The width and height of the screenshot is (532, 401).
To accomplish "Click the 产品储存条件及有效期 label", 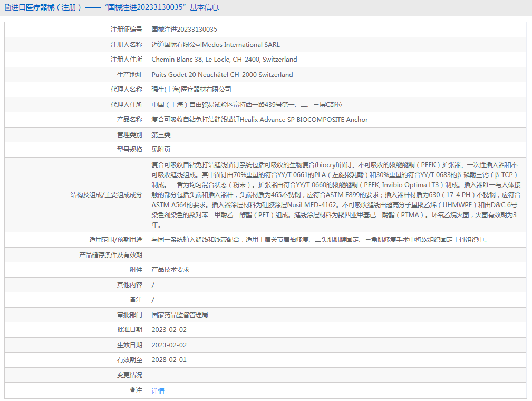I will click(x=111, y=255).
